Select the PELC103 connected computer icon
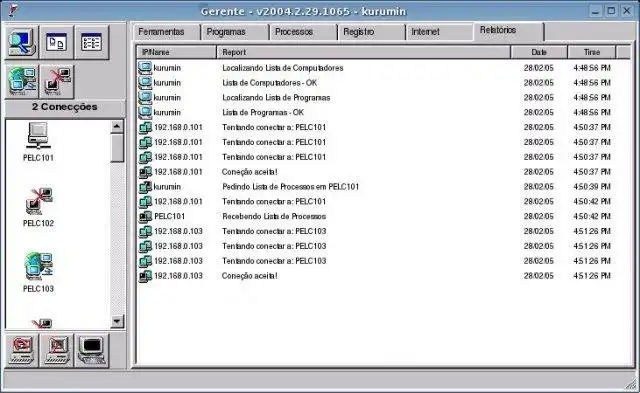 (x=39, y=266)
